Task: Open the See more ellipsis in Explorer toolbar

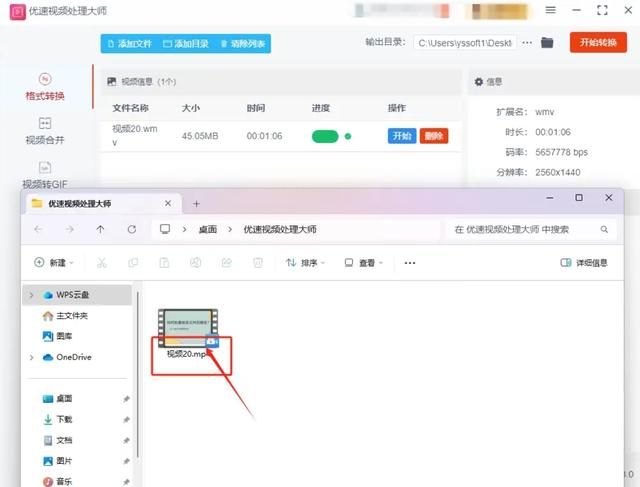Action: [x=410, y=263]
